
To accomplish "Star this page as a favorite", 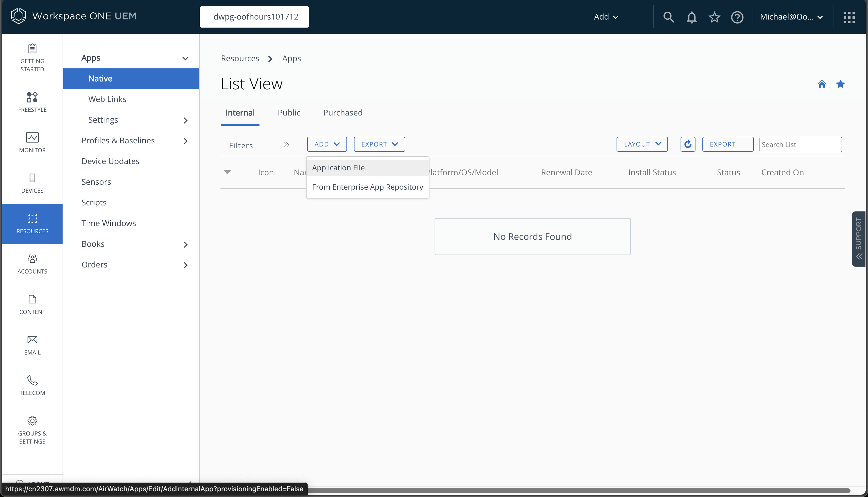I will [x=840, y=84].
